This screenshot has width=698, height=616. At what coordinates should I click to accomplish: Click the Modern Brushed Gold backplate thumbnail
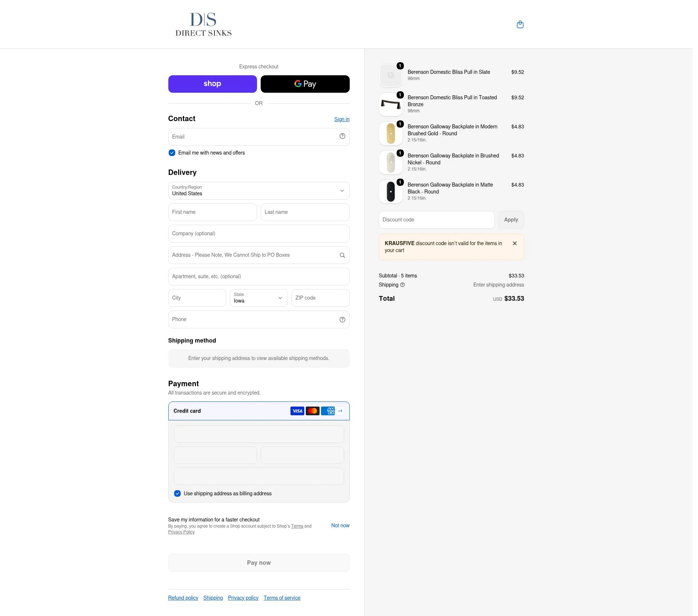coord(391,133)
